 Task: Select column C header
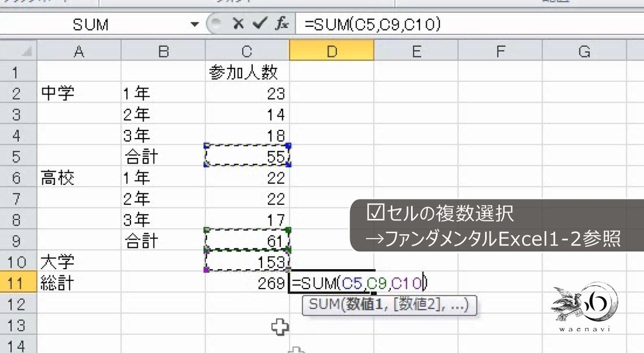pyautogui.click(x=247, y=52)
